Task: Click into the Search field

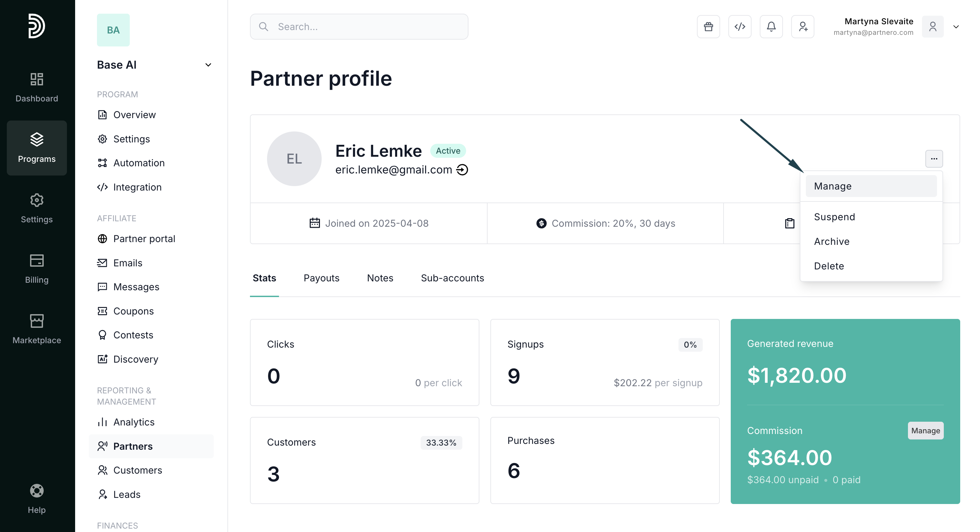Action: [359, 27]
